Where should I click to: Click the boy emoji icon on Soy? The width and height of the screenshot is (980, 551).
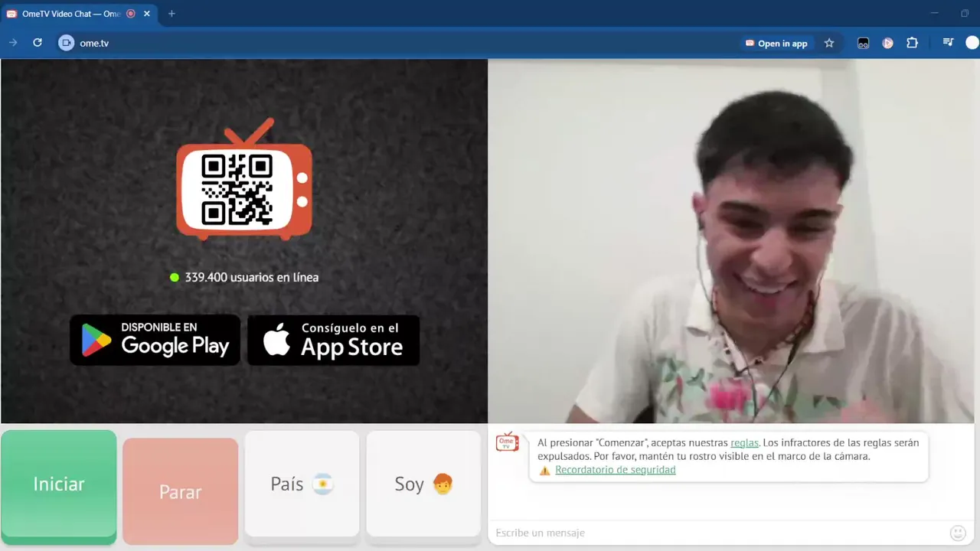click(x=443, y=484)
